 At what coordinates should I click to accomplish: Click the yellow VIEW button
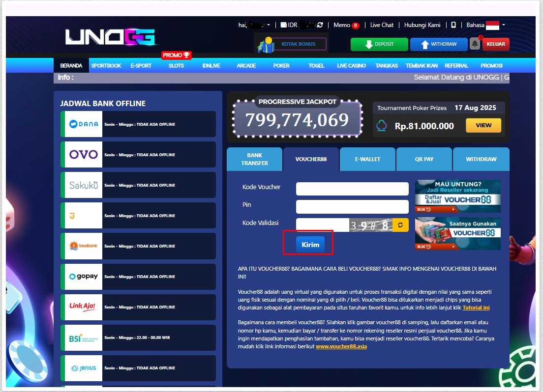point(483,125)
